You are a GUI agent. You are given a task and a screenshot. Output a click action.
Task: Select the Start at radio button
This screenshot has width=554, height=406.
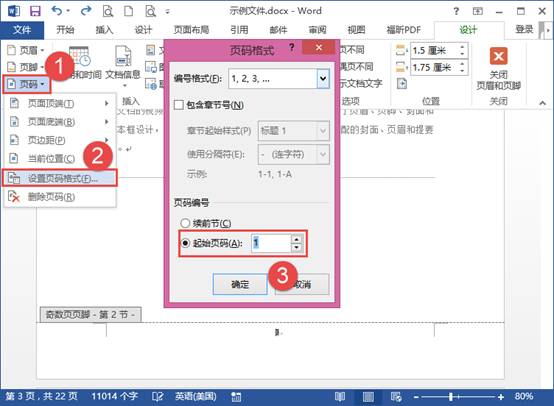(x=185, y=243)
